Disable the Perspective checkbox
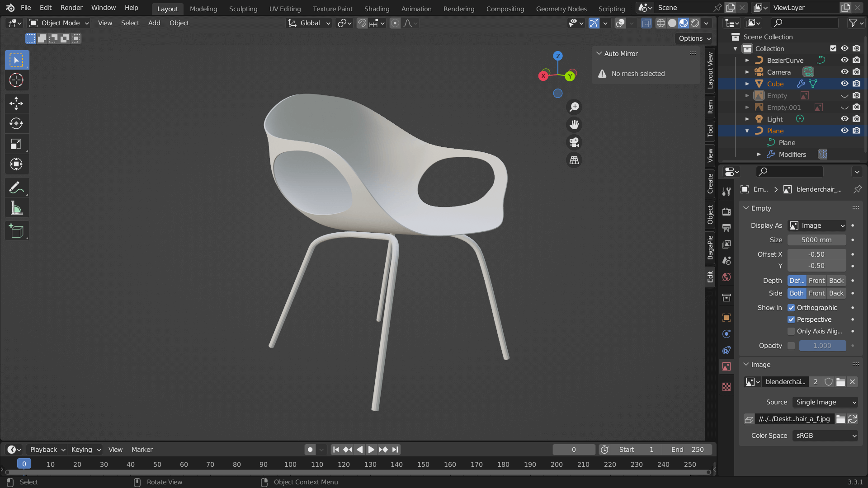 [791, 319]
